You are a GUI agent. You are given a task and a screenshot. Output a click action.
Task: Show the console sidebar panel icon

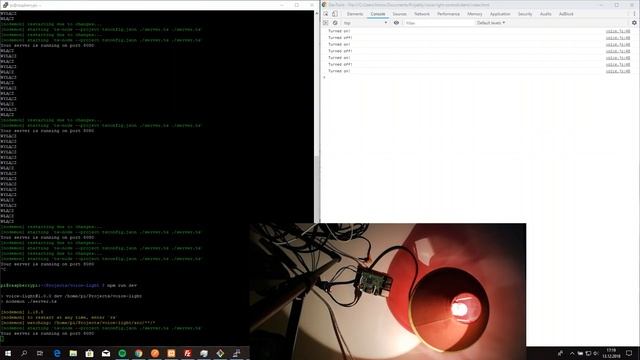pyautogui.click(x=326, y=23)
